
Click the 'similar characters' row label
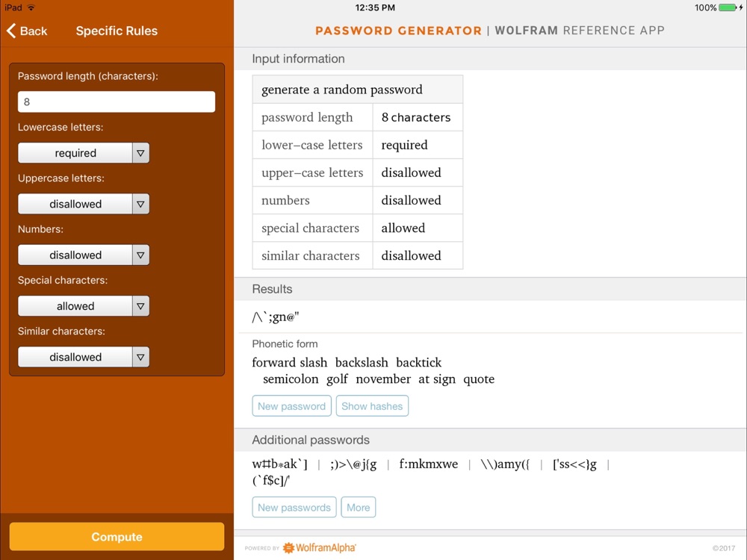click(310, 255)
